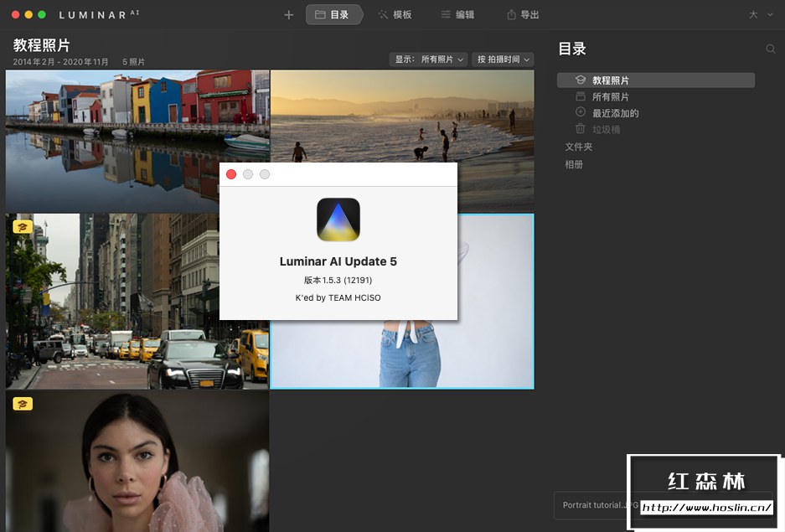The image size is (785, 532).
Task: Click the mortarboard icon beside 教程照片
Action: [581, 80]
